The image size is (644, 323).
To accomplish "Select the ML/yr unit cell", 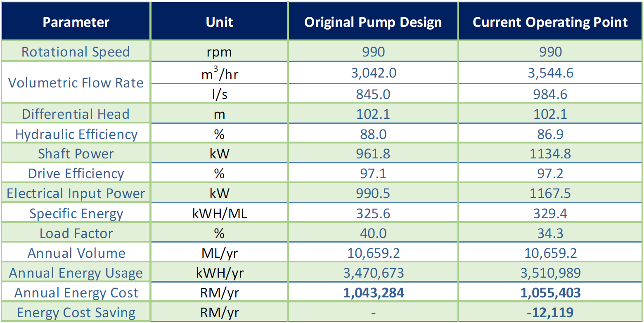I will coord(219,253).
